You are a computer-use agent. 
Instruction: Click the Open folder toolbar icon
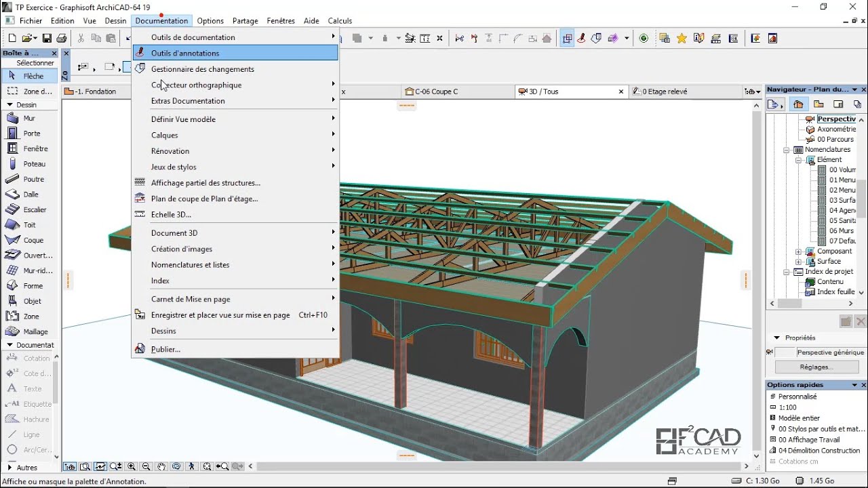click(26, 39)
